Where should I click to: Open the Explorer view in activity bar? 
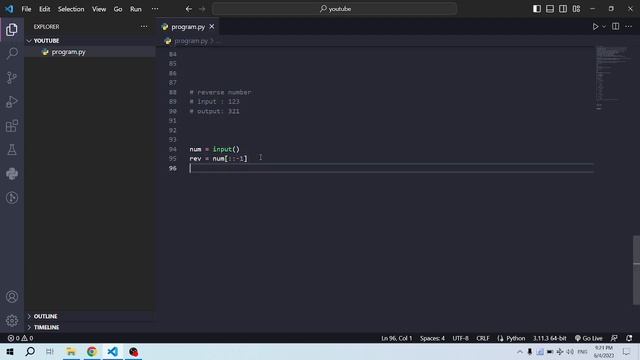pyautogui.click(x=12, y=30)
